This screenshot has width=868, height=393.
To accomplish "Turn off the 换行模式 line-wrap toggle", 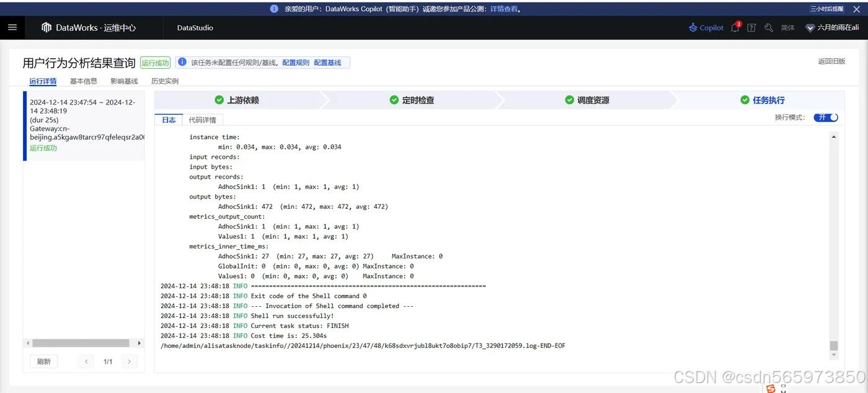I will [x=825, y=117].
